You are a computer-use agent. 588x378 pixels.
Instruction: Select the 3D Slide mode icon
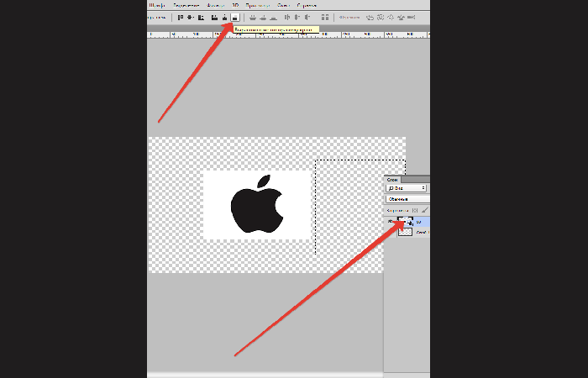coord(401,18)
